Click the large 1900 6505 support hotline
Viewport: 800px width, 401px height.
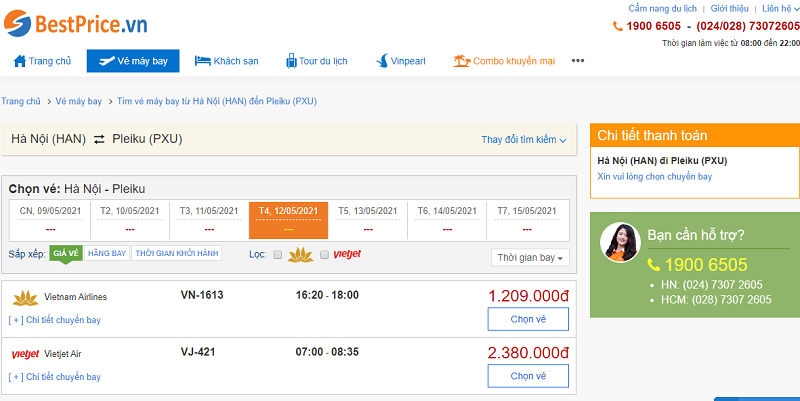click(706, 265)
